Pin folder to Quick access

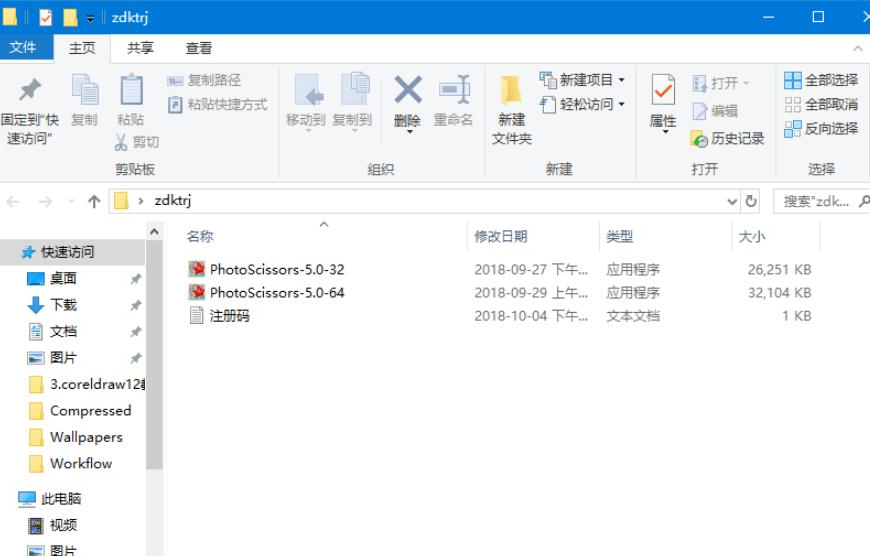point(30,111)
